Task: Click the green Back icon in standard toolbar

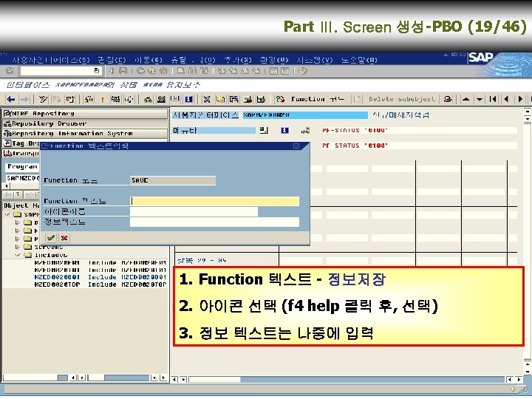Action: pyautogui.click(x=140, y=71)
